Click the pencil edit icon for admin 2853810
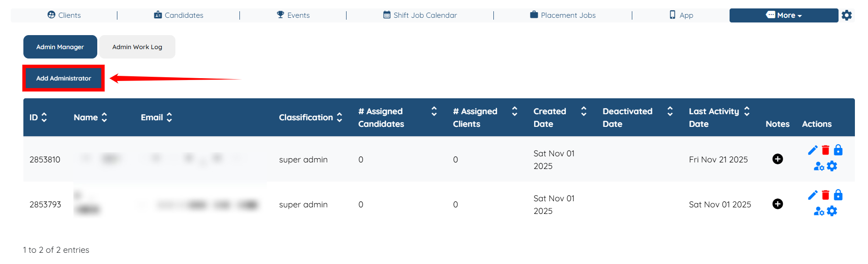Screen dimensions: 868x264 point(813,150)
